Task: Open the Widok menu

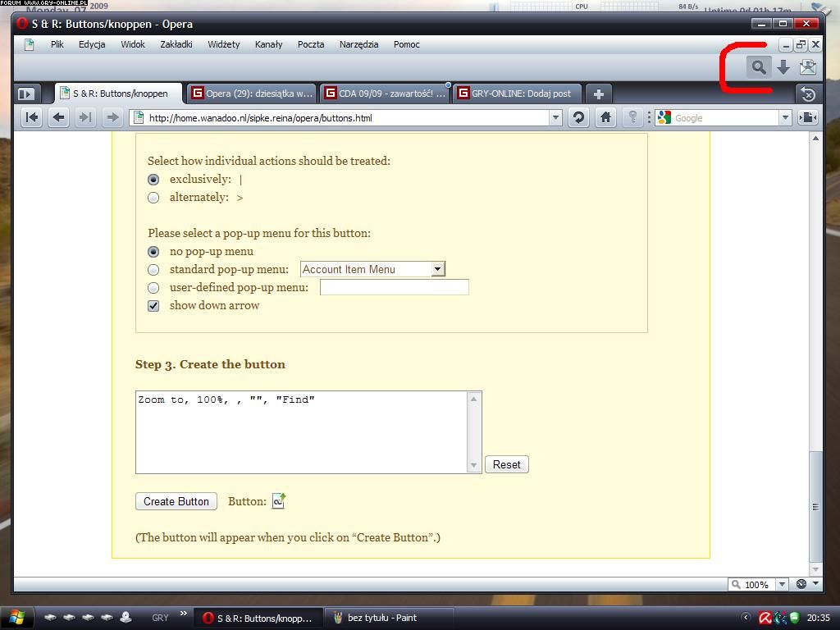Action: (133, 44)
